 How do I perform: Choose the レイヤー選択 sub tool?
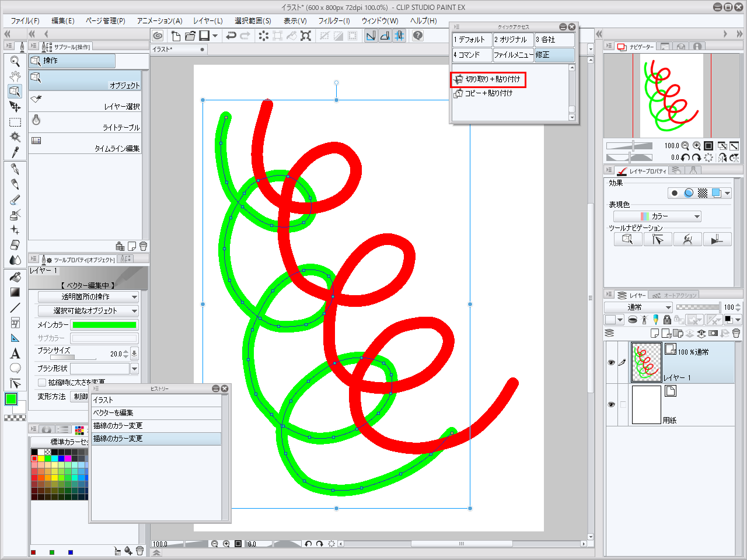click(85, 101)
